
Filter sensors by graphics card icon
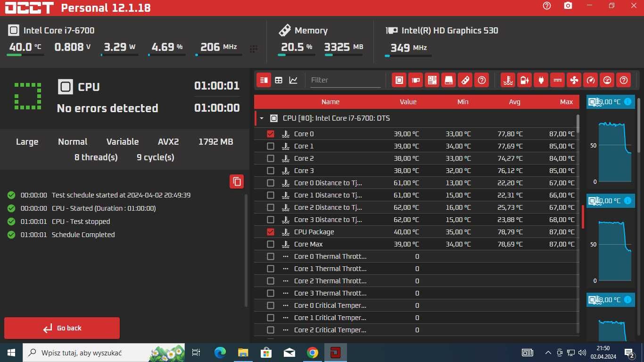pyautogui.click(x=415, y=80)
